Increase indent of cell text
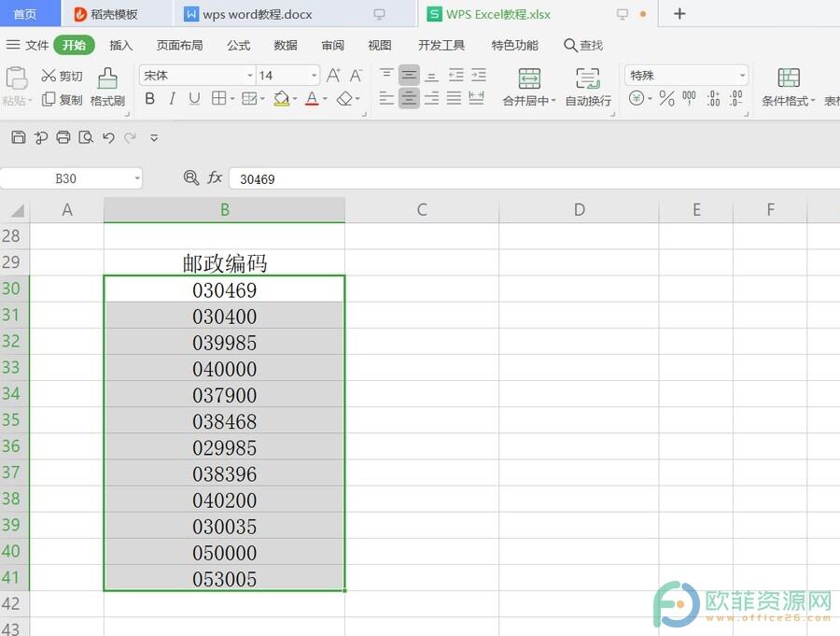Image resolution: width=840 pixels, height=636 pixels. click(x=479, y=75)
